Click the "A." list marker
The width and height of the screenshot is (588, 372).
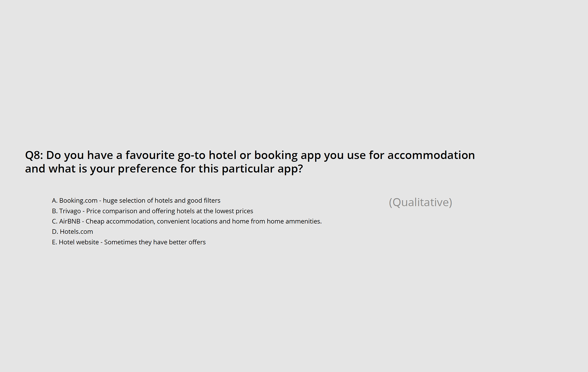(x=55, y=201)
